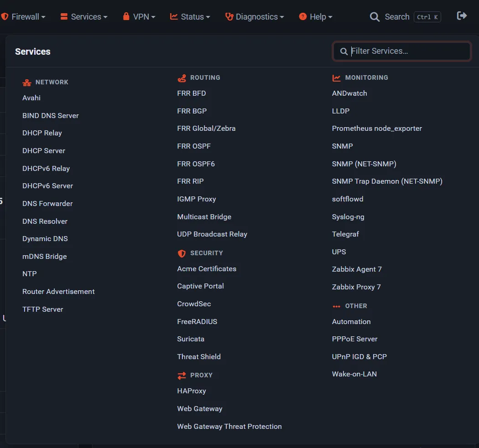Open FRR BGP

click(192, 111)
